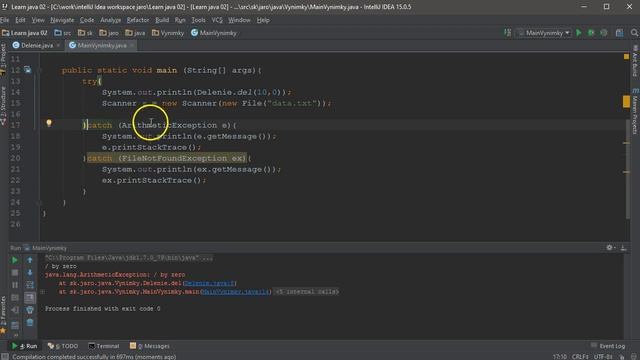The image size is (640, 360).
Task: Open Run panel settings gear
Action: (610, 247)
